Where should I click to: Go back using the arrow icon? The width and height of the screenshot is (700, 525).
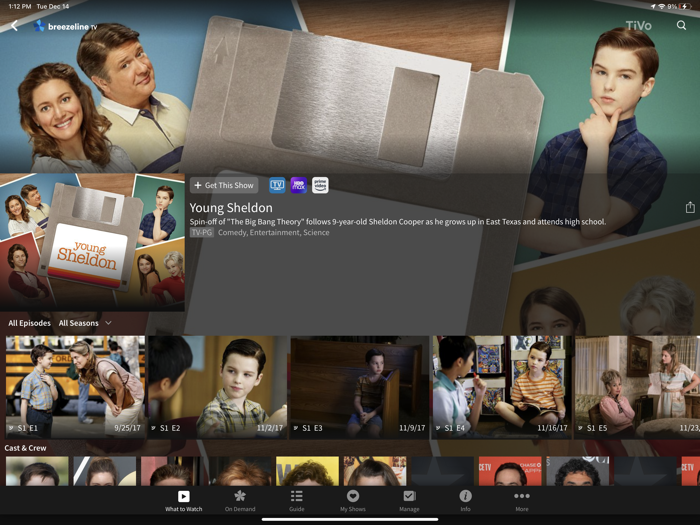tap(15, 26)
